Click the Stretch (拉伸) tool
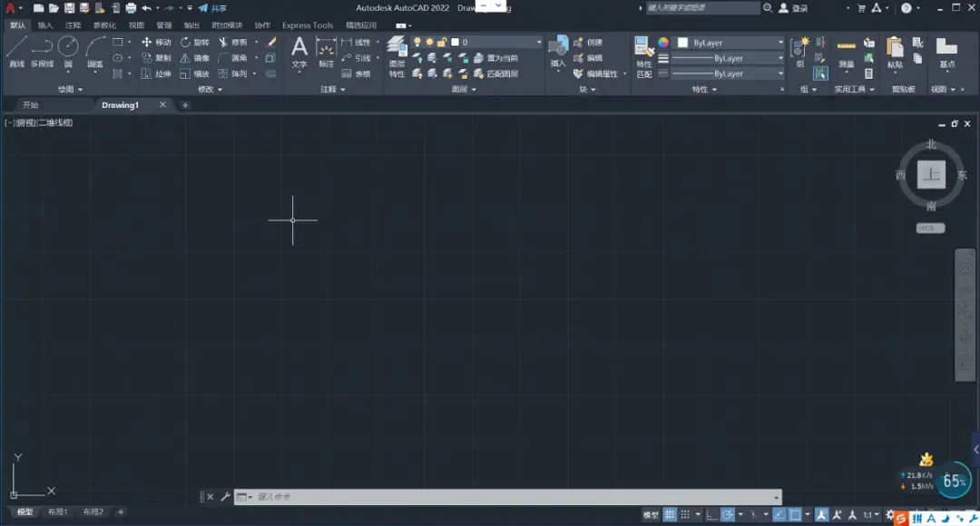 click(x=156, y=73)
